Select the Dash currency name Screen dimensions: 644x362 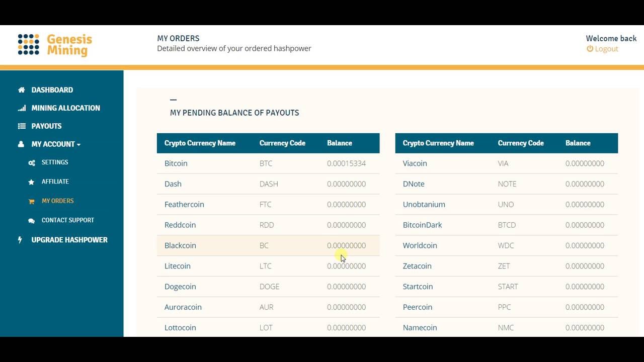[173, 184]
